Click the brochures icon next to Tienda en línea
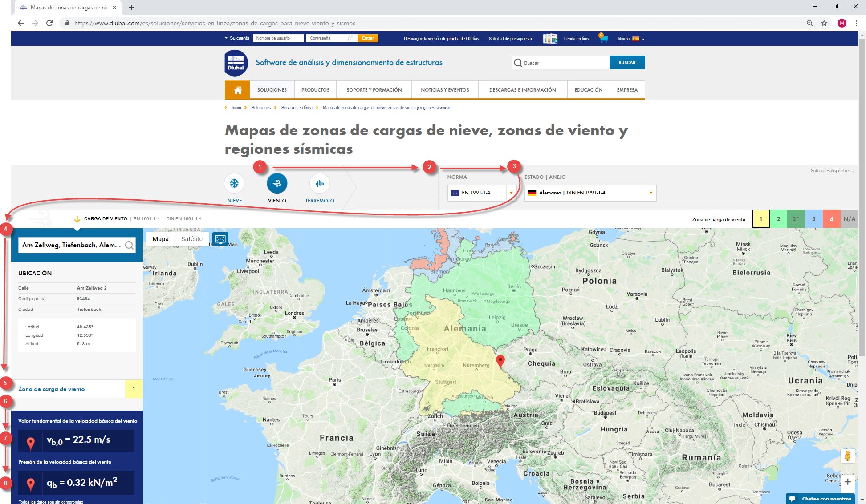Image resolution: width=866 pixels, height=504 pixels. pyautogui.click(x=550, y=38)
